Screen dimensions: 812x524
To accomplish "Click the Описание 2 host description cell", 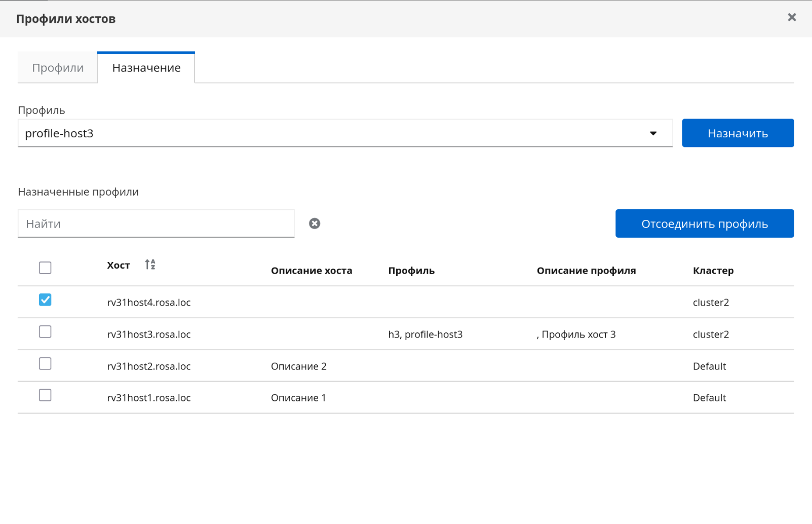I will [298, 366].
